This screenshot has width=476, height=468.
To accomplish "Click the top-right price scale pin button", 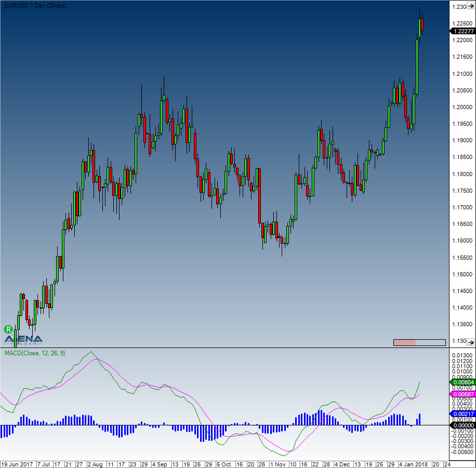I will coord(470,7).
